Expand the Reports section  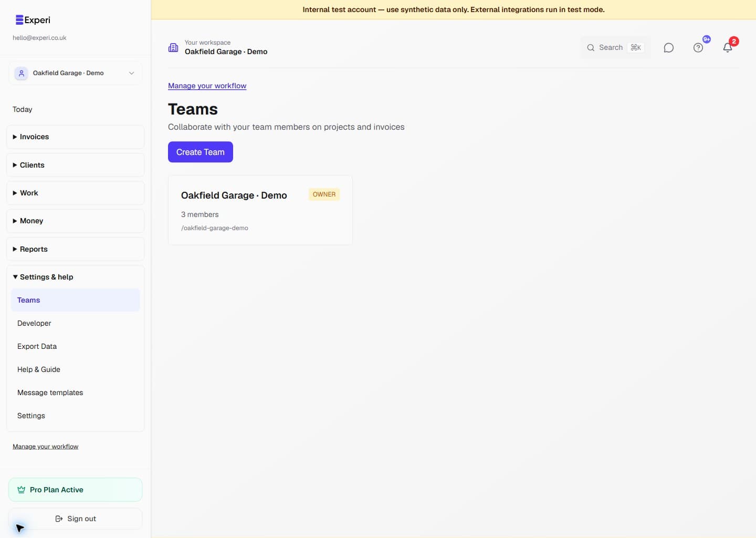tap(75, 249)
